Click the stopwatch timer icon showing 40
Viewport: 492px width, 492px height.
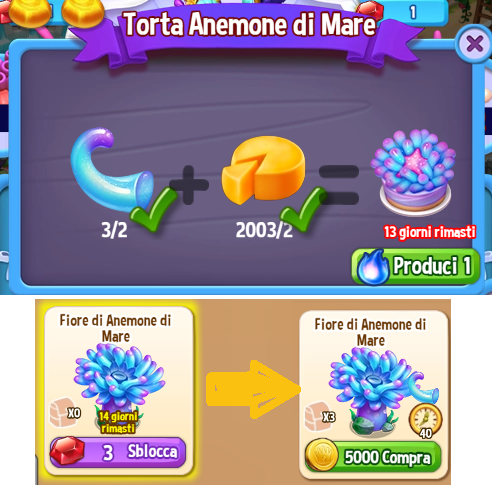click(x=426, y=421)
